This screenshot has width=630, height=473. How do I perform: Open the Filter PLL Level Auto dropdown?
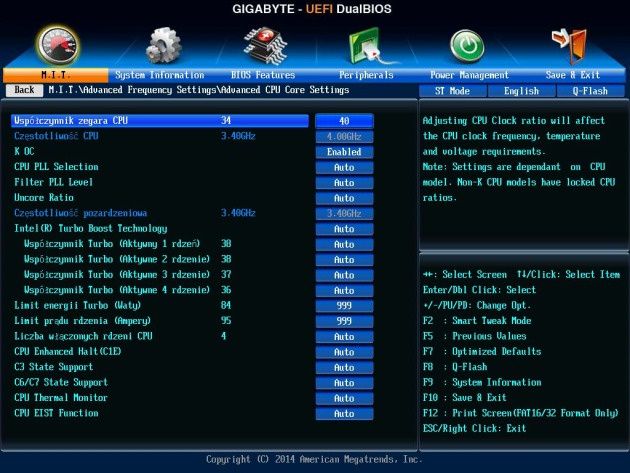click(344, 183)
